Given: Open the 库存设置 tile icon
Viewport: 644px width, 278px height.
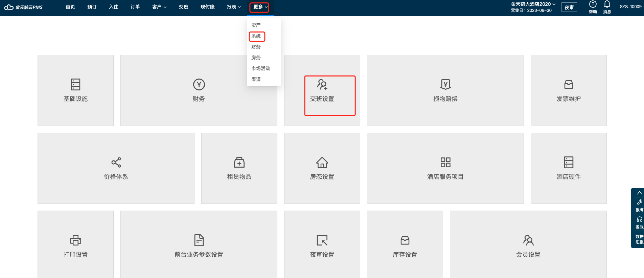Looking at the screenshot, I should 405,240.
